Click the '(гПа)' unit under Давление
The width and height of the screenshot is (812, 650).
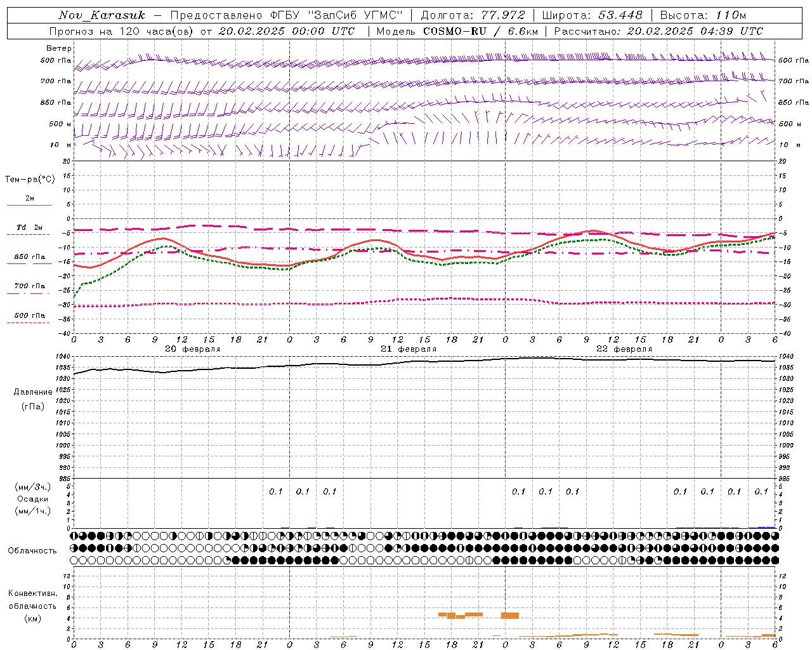point(33,406)
